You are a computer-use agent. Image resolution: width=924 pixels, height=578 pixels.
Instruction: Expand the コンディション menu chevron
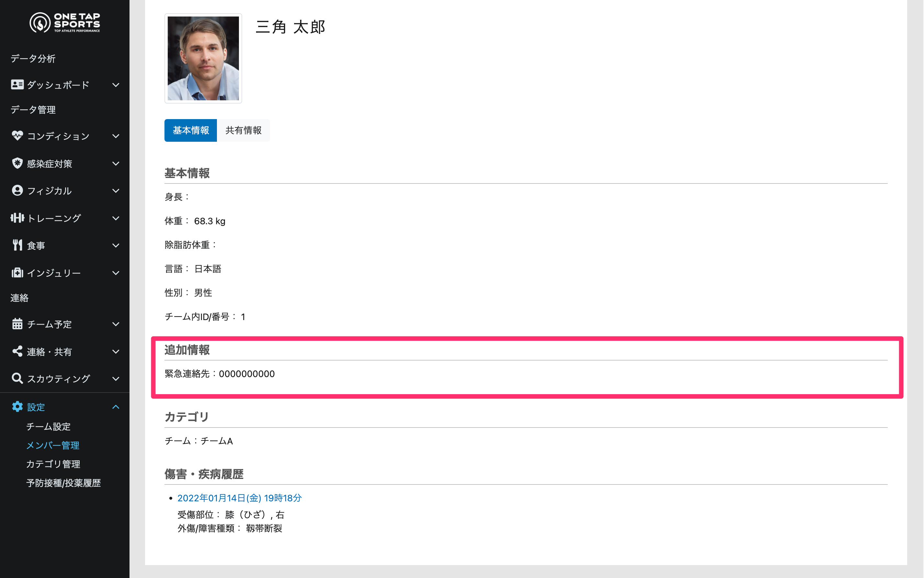pyautogui.click(x=116, y=136)
